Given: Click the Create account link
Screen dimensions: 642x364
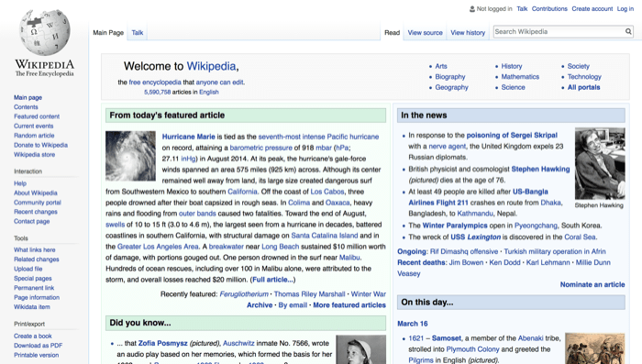Looking at the screenshot, I should [x=592, y=8].
